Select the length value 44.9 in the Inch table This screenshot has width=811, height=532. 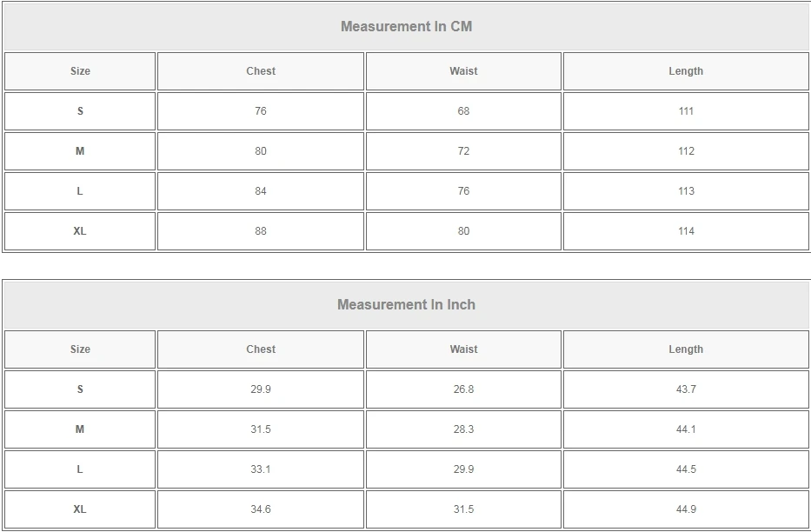coord(686,509)
